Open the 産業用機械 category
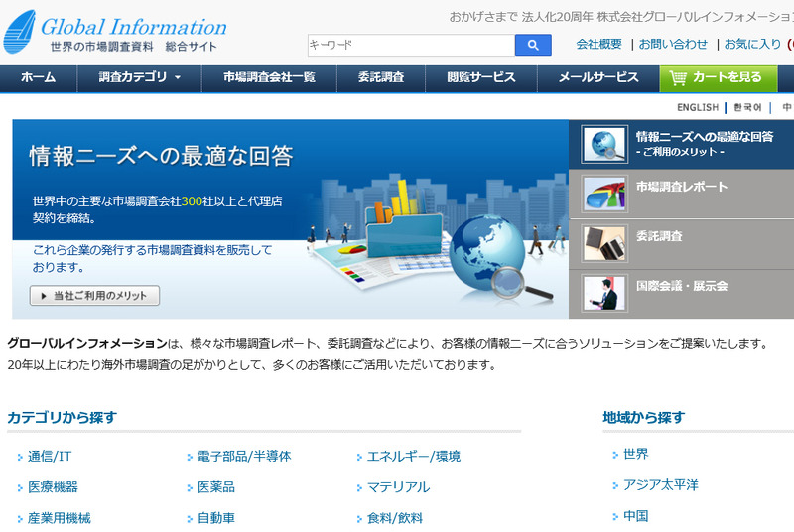 tap(60, 518)
